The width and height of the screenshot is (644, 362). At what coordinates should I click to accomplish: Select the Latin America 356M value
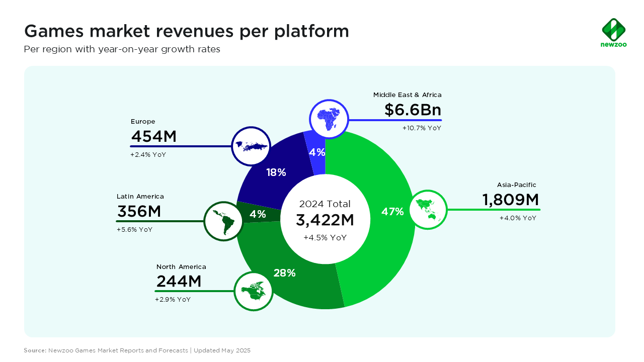click(139, 212)
